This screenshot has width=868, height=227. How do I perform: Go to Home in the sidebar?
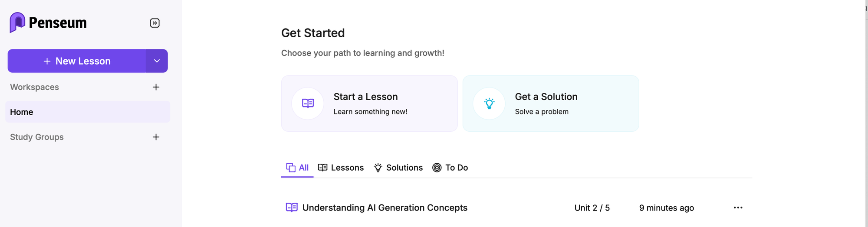88,112
